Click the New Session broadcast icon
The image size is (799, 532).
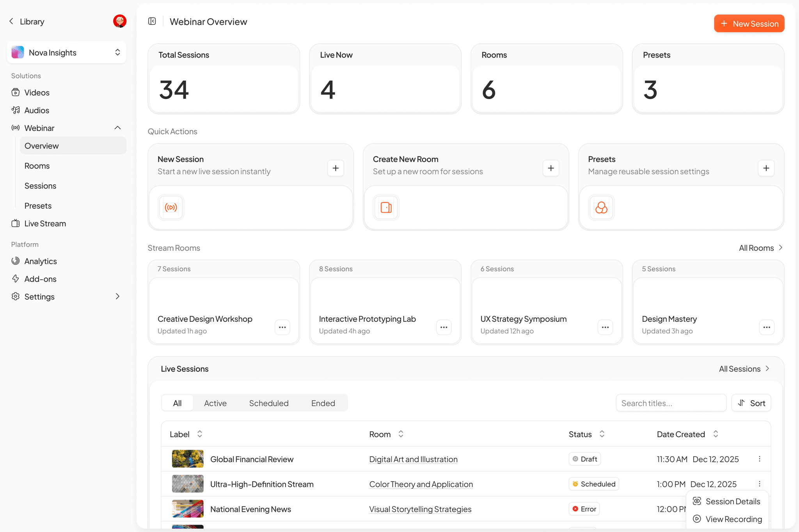tap(171, 207)
